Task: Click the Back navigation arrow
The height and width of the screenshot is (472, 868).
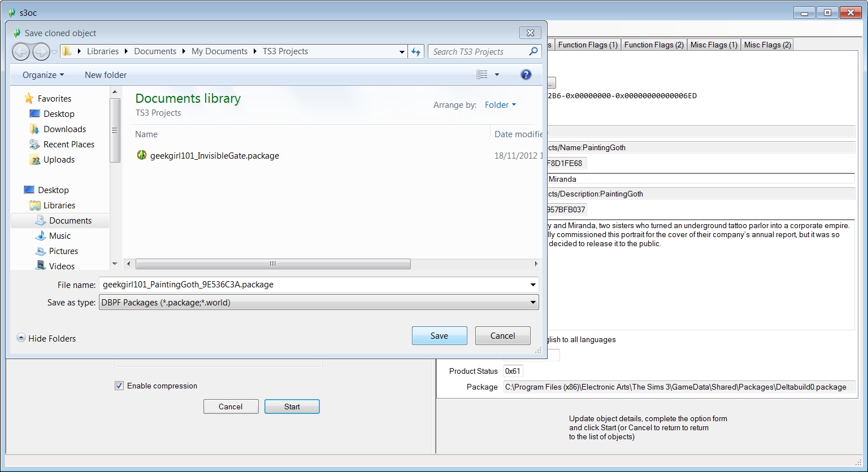Action: tap(21, 52)
